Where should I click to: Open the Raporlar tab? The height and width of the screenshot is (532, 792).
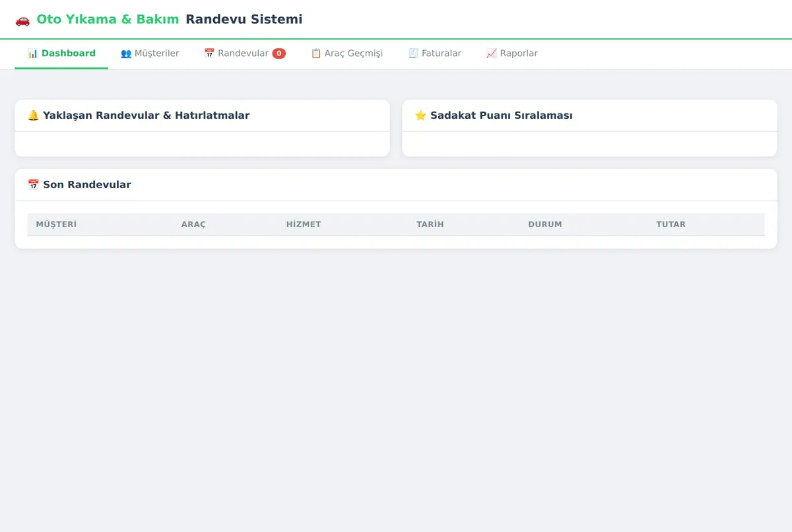(x=511, y=53)
